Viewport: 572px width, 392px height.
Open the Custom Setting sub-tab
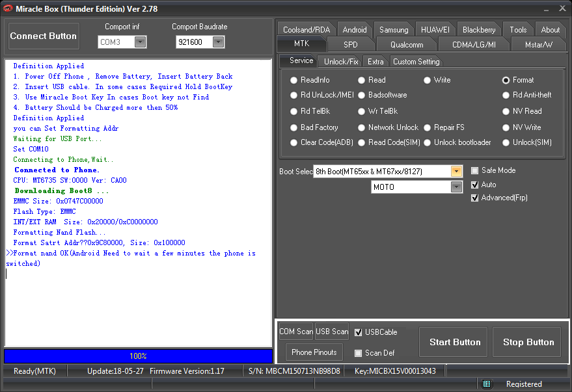click(x=416, y=62)
